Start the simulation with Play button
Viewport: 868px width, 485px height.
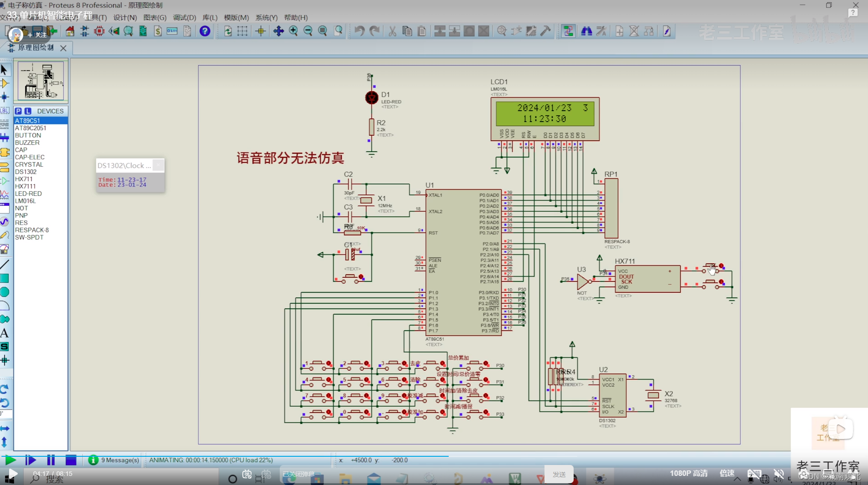pyautogui.click(x=10, y=460)
